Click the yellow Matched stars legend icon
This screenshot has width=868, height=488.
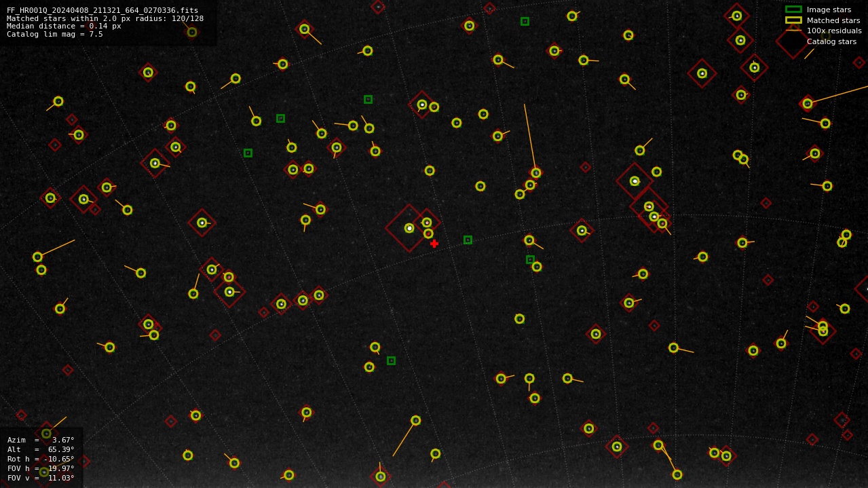click(x=793, y=20)
